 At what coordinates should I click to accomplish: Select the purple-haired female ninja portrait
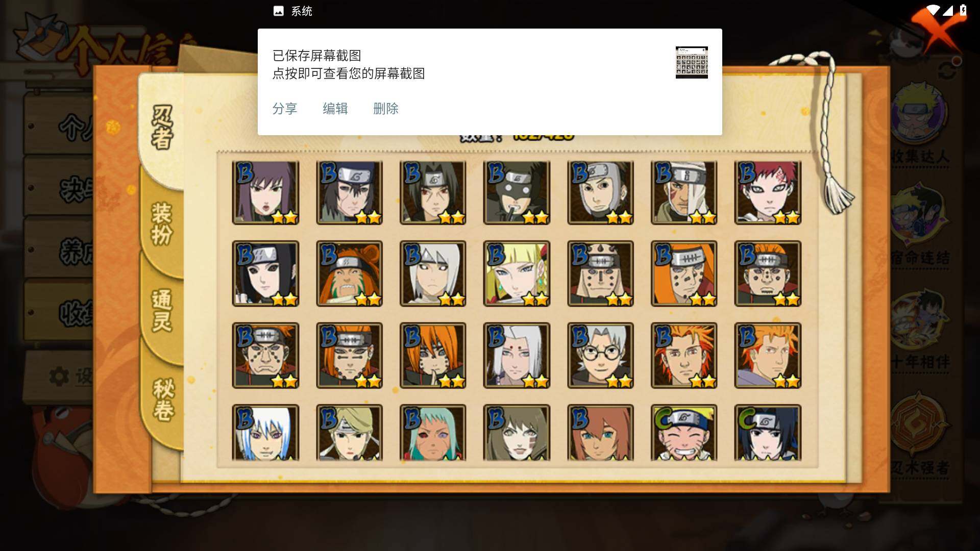tap(265, 193)
